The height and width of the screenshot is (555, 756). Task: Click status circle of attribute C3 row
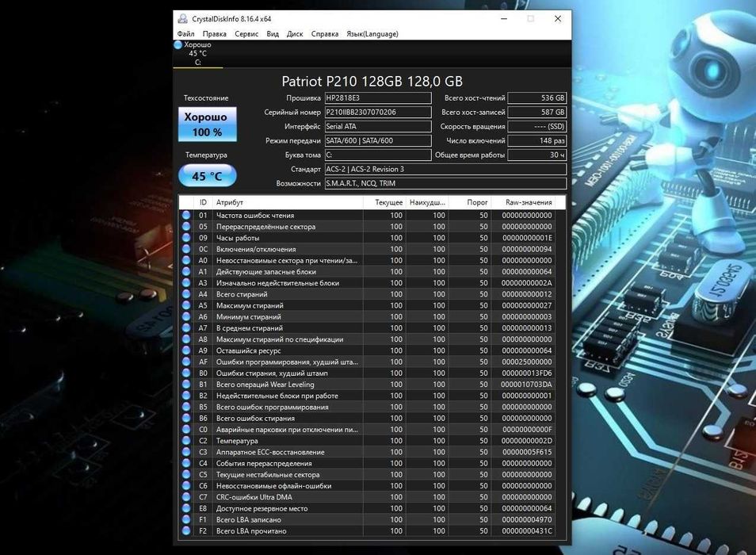pyautogui.click(x=186, y=452)
